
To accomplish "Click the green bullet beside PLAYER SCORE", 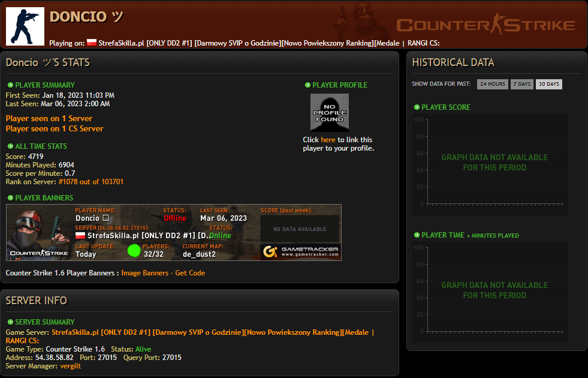I will tap(417, 107).
